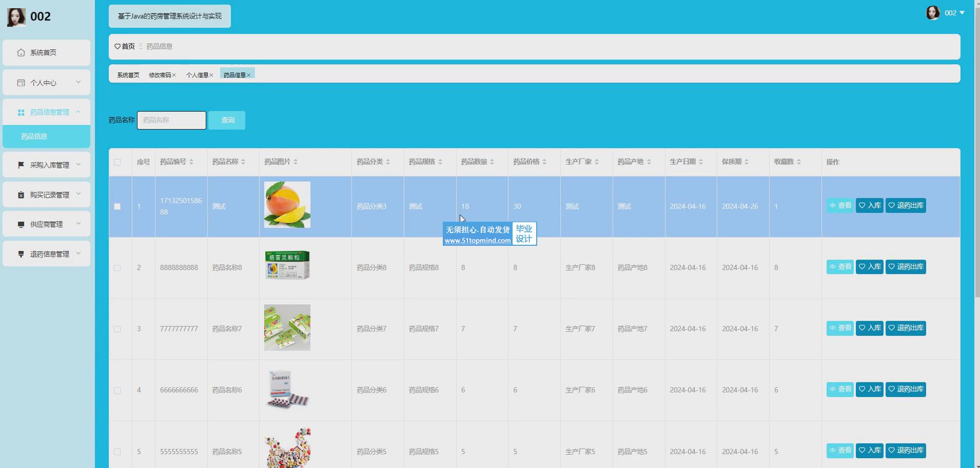The width and height of the screenshot is (980, 468).
Task: Focus the 药品名称 search input
Action: (x=171, y=120)
